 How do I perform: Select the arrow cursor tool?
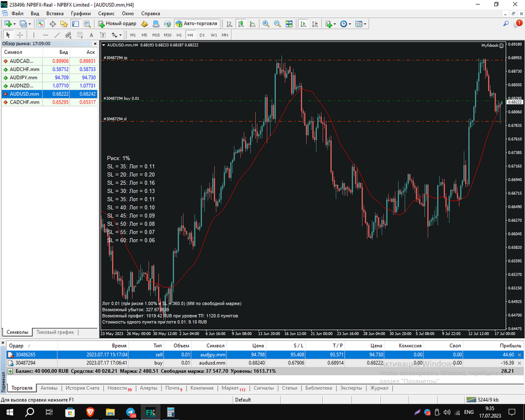[x=8, y=35]
